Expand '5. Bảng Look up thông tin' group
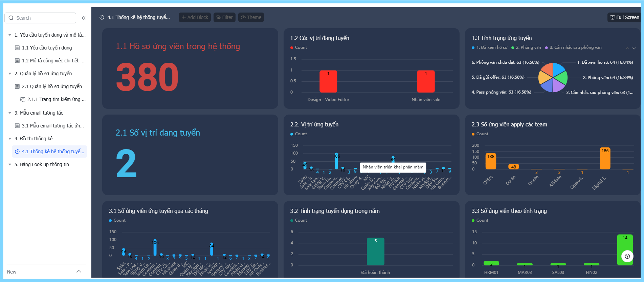Screen dimensions: 644x282 [10, 164]
